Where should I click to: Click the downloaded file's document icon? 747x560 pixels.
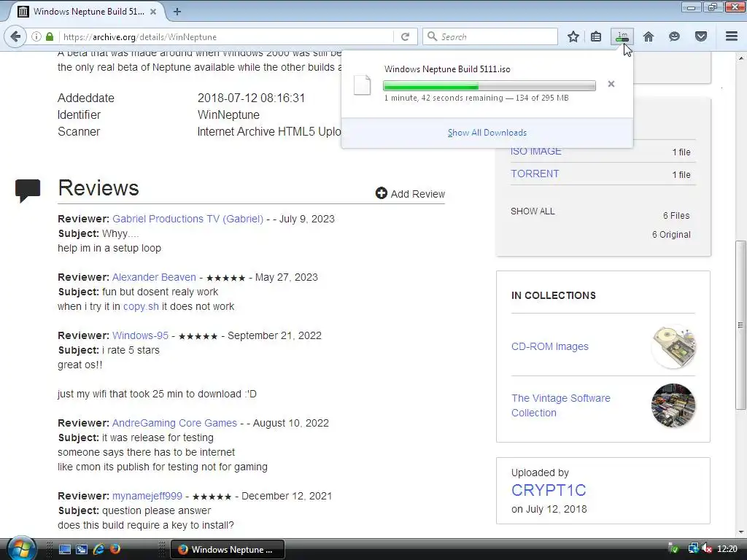362,85
